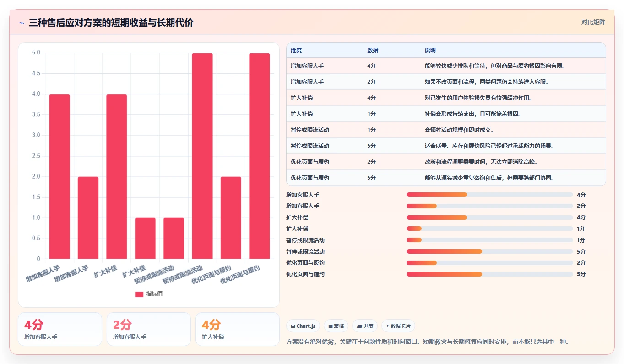Open the orange 4分 扩大补偿 data card
The width and height of the screenshot is (624, 364).
(x=238, y=329)
